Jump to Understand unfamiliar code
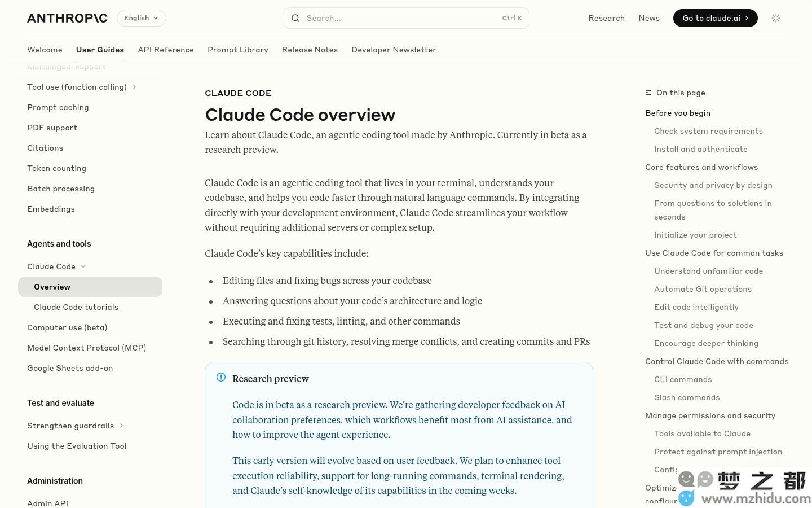812x508 pixels. [x=708, y=271]
